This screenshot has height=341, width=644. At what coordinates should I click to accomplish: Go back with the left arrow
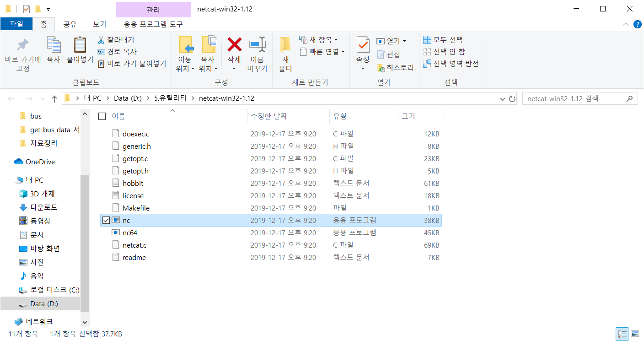coord(12,99)
